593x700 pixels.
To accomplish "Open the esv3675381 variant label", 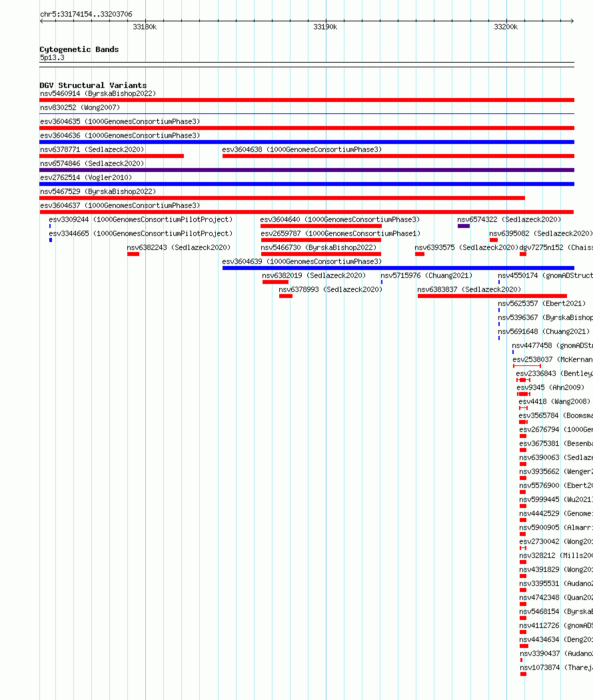I will tap(556, 443).
